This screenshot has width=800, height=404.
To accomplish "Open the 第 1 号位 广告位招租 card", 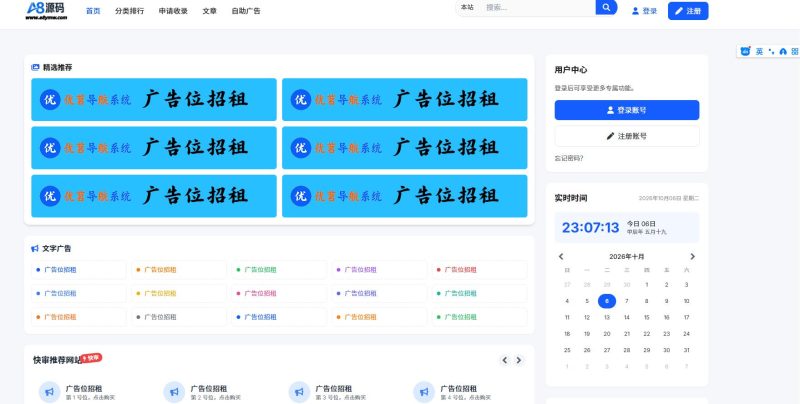I will coord(91,392).
